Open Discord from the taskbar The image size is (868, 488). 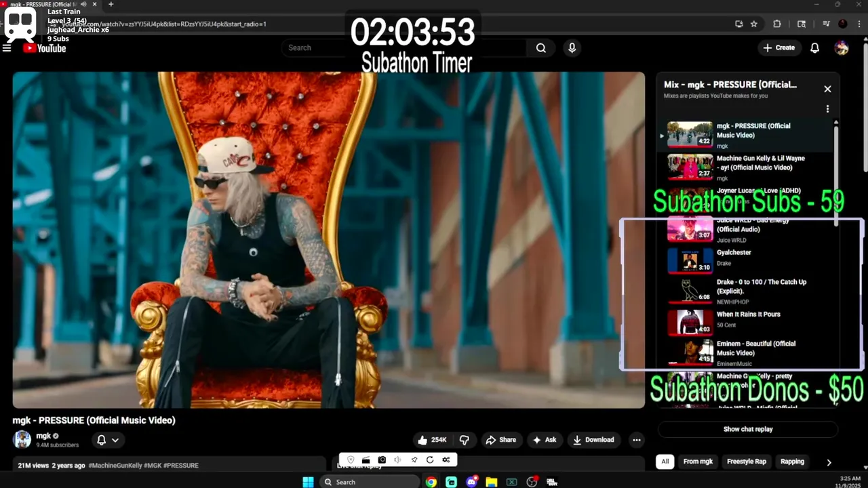(471, 482)
